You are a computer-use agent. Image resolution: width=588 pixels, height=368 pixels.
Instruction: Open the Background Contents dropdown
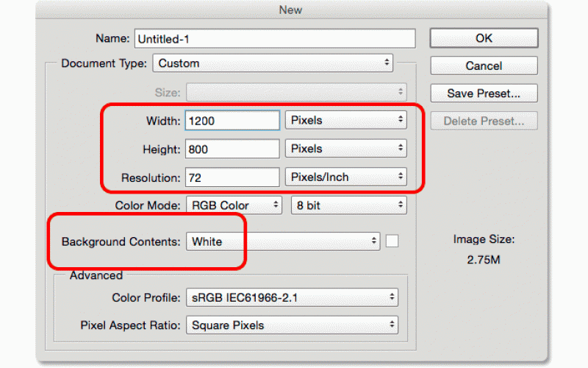click(283, 241)
